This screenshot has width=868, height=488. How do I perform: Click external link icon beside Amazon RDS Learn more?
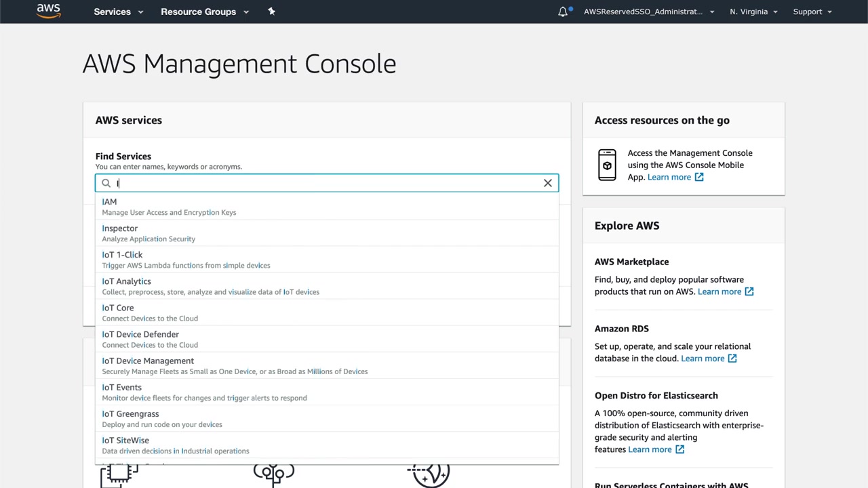pyautogui.click(x=732, y=359)
